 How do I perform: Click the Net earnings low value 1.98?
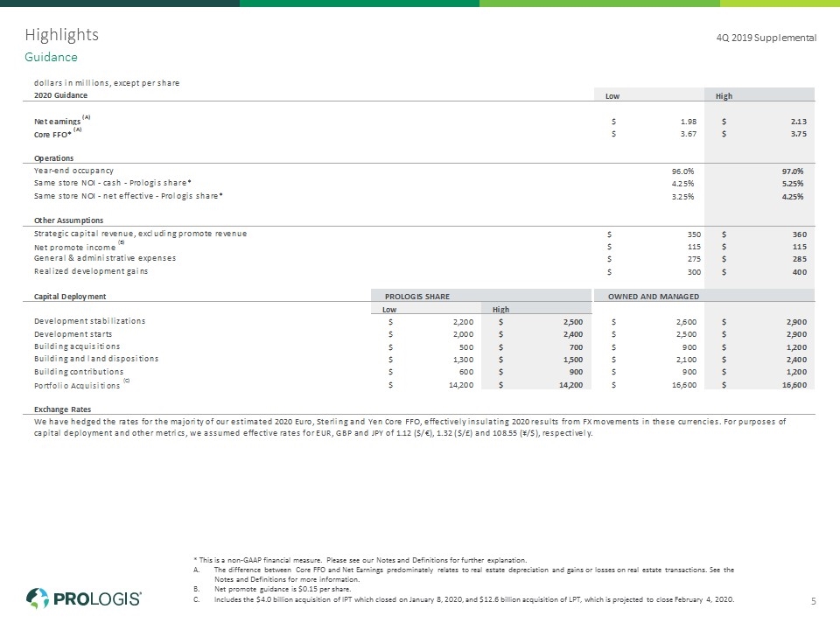(689, 122)
